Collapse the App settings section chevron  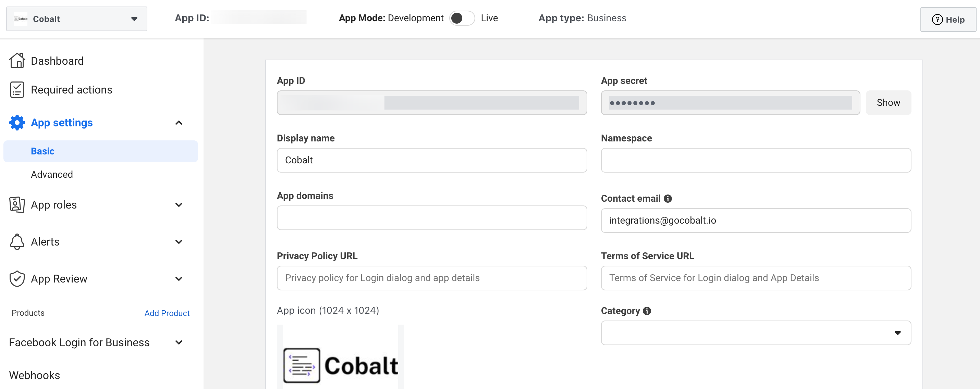179,123
